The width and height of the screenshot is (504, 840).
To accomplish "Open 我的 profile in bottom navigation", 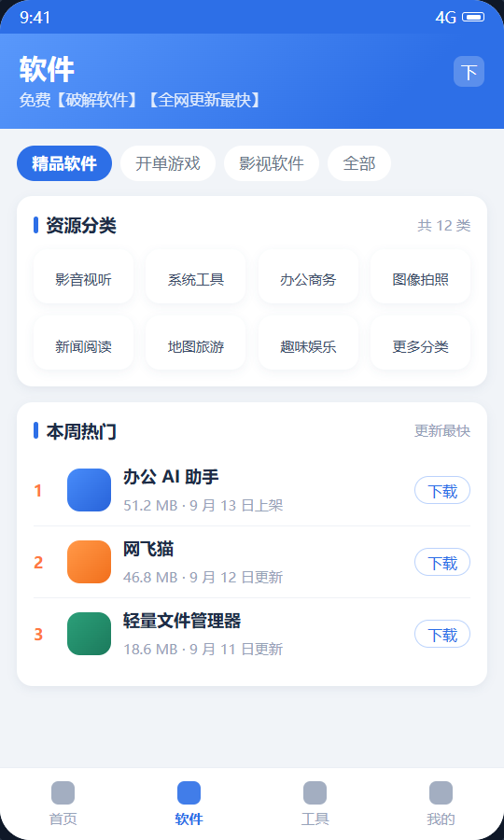I will [x=441, y=805].
